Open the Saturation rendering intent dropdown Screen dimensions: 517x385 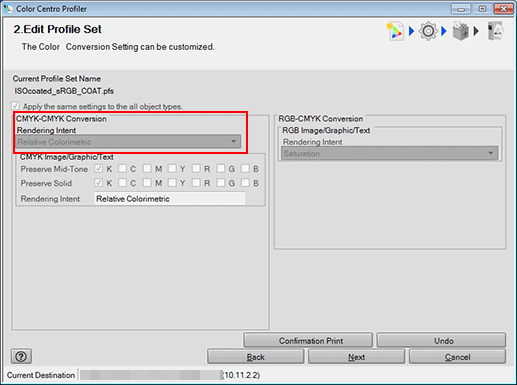(389, 154)
